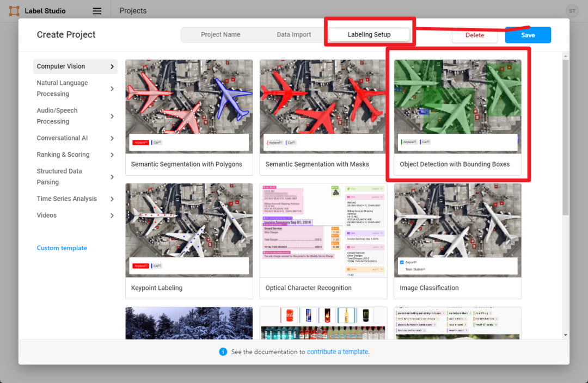Click 'Image Classification' title text

[429, 288]
